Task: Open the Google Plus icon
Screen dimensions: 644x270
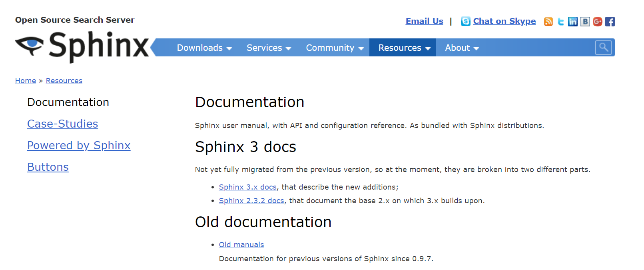Action: [598, 22]
